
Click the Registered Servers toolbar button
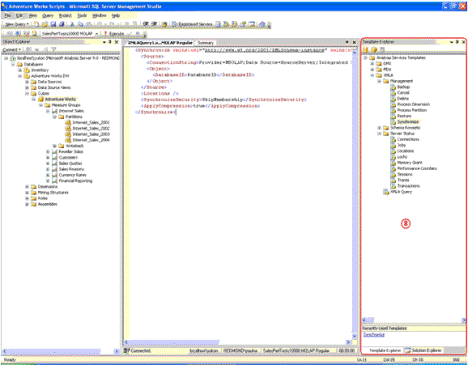click(x=192, y=24)
